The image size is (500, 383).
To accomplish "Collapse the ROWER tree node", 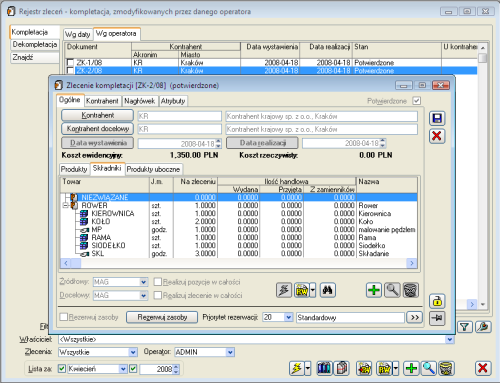I will tap(66, 205).
